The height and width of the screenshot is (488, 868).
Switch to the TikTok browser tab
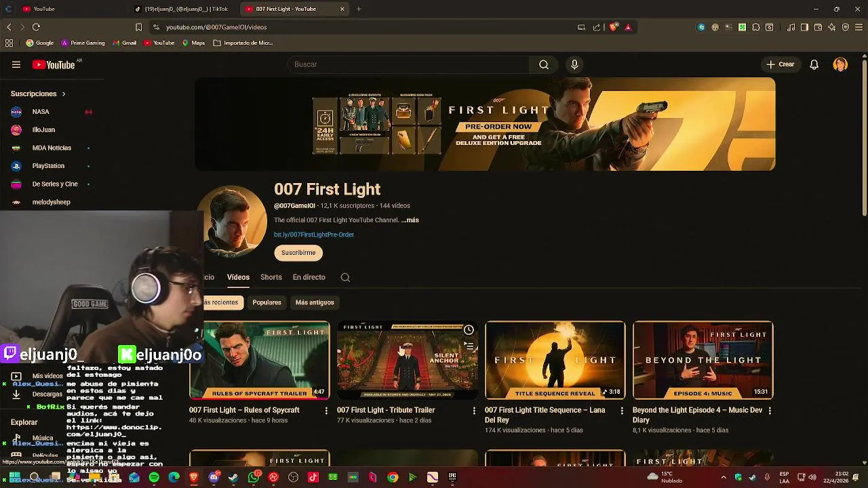[x=181, y=9]
